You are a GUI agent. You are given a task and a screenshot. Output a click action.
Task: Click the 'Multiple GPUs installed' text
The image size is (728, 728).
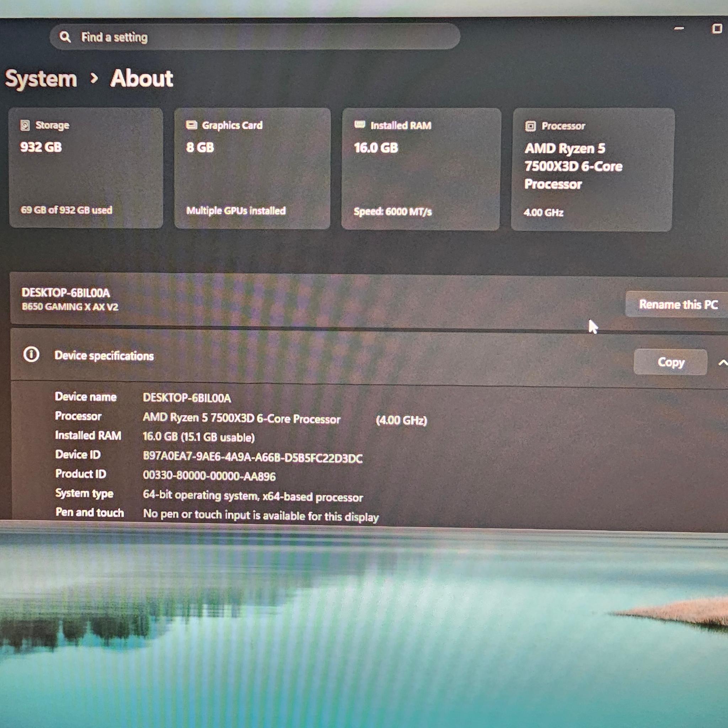pyautogui.click(x=236, y=211)
